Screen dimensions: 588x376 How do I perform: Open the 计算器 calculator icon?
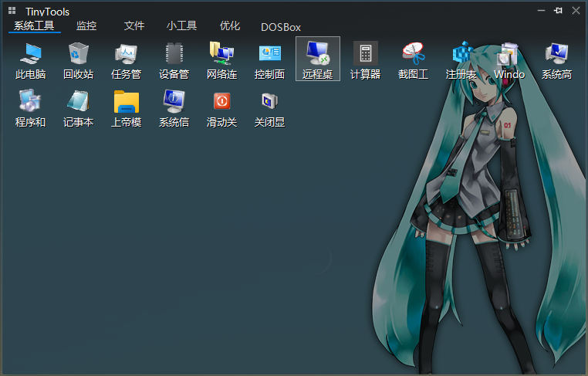[x=365, y=59]
